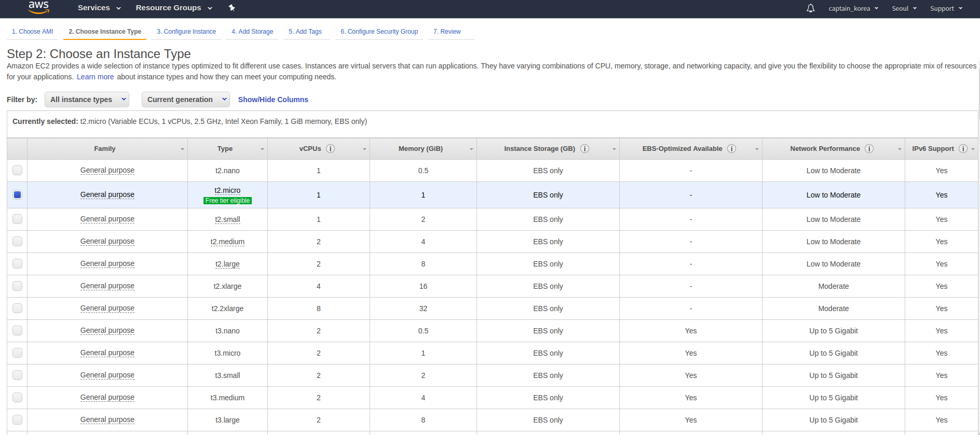Show info for IPv6 Support column
980x435 pixels.
click(x=963, y=149)
